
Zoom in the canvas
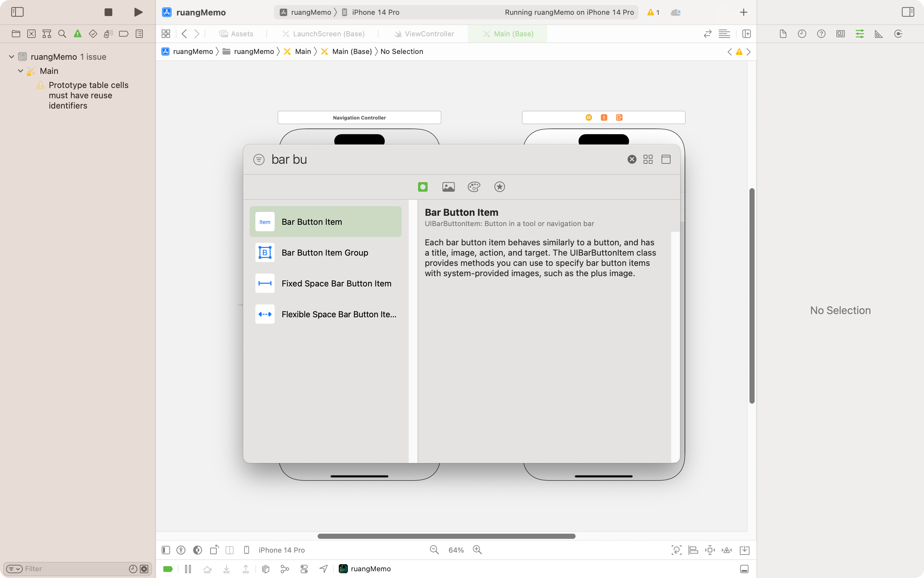(477, 550)
